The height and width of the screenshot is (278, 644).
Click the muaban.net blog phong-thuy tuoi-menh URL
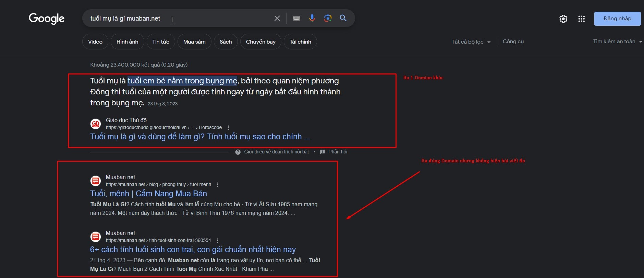[158, 184]
